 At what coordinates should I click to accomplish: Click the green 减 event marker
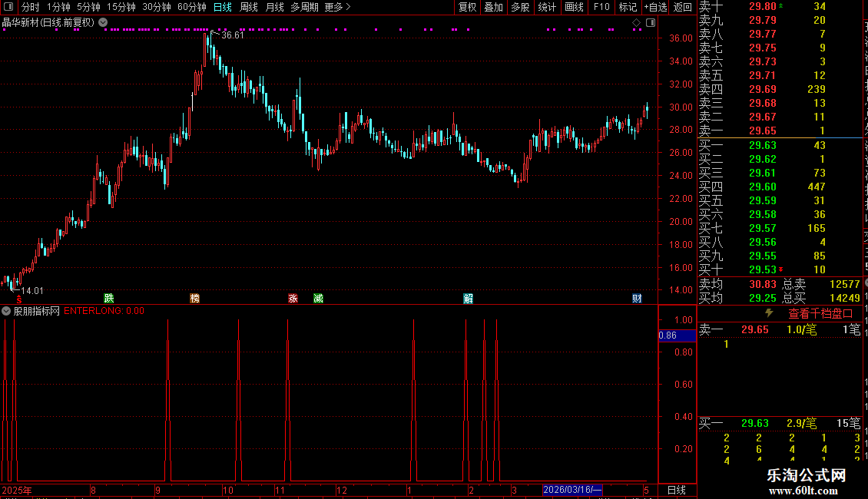[318, 298]
